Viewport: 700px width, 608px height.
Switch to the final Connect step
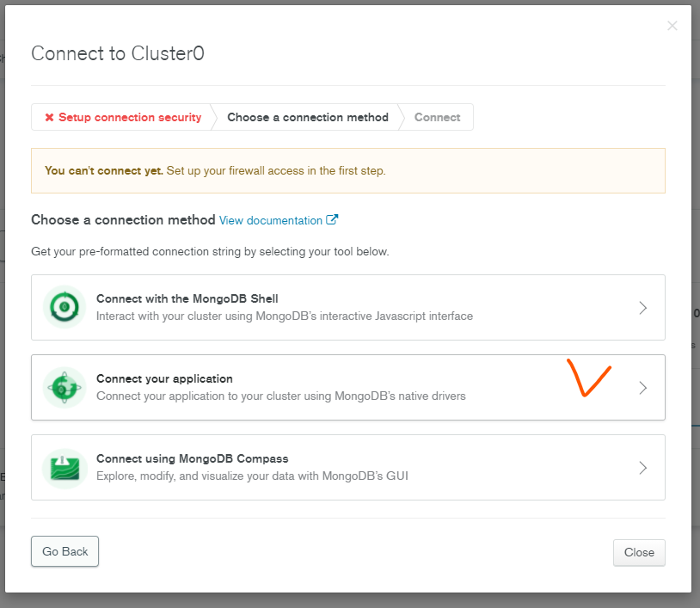[x=437, y=118]
